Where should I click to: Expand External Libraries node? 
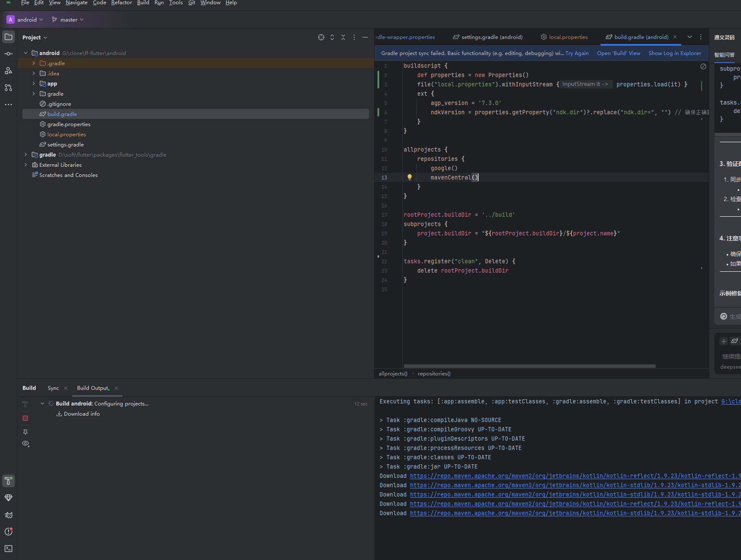point(26,165)
